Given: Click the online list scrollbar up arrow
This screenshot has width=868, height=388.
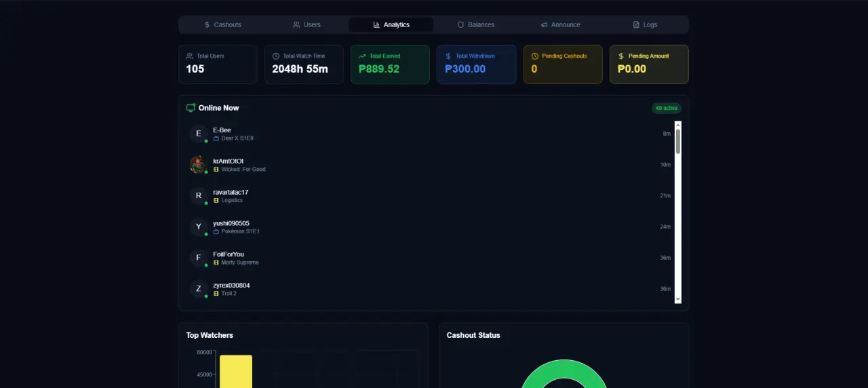Looking at the screenshot, I should point(678,124).
